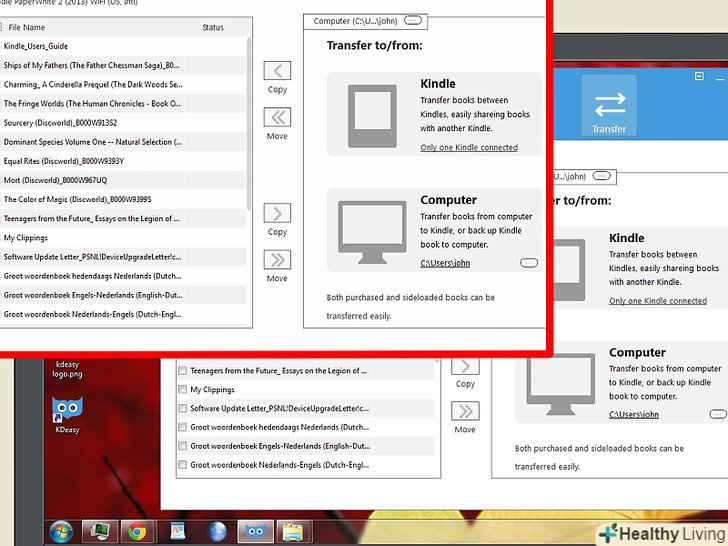This screenshot has height=546, width=728.
Task: Open Google Chrome from the taskbar
Action: [137, 532]
